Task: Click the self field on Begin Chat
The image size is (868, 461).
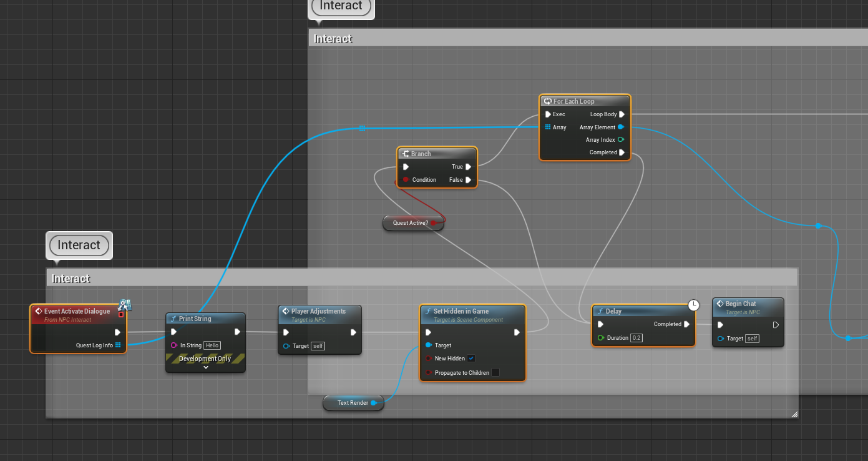Action: [752, 339]
